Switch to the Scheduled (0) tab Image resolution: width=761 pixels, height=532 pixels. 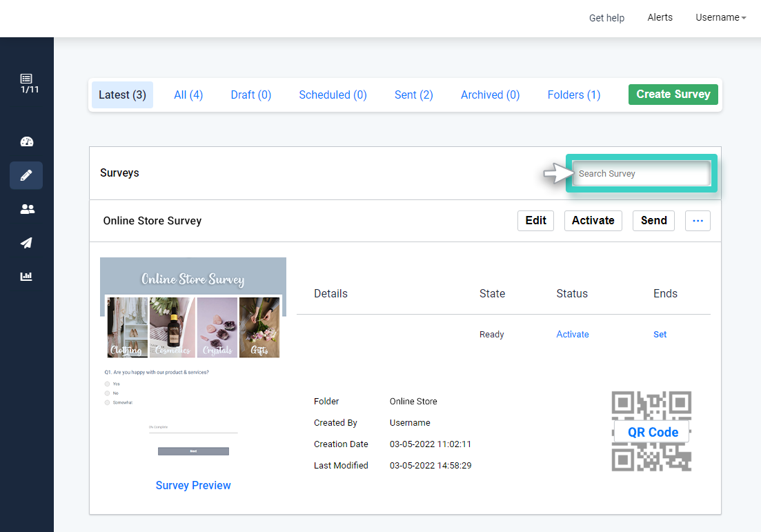click(333, 95)
